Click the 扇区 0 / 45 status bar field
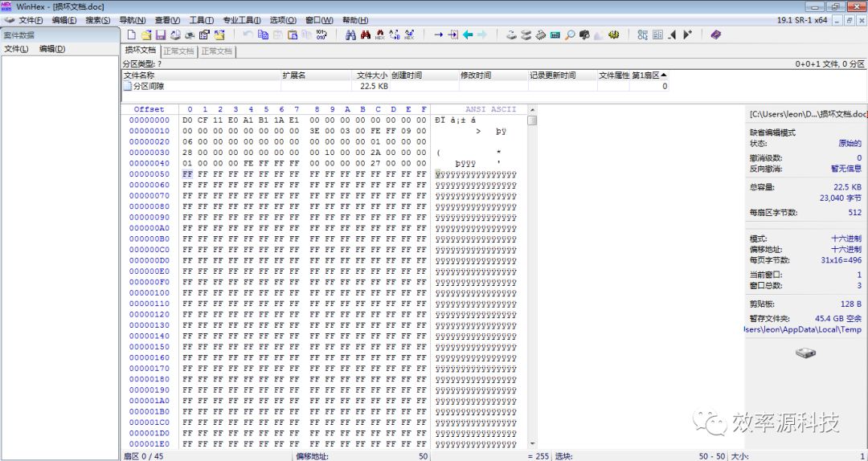Image resolution: width=868 pixels, height=461 pixels. [x=143, y=456]
